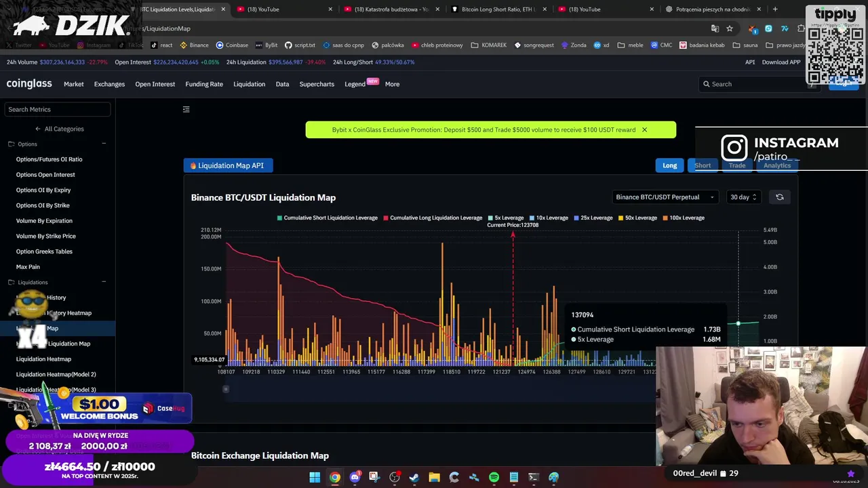This screenshot has width=868, height=488.
Task: Toggle Cumulative Short Liquidation Leverage legend
Action: pos(328,218)
